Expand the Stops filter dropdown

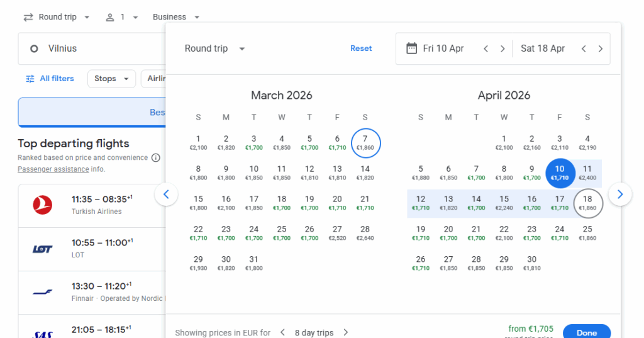tap(111, 79)
